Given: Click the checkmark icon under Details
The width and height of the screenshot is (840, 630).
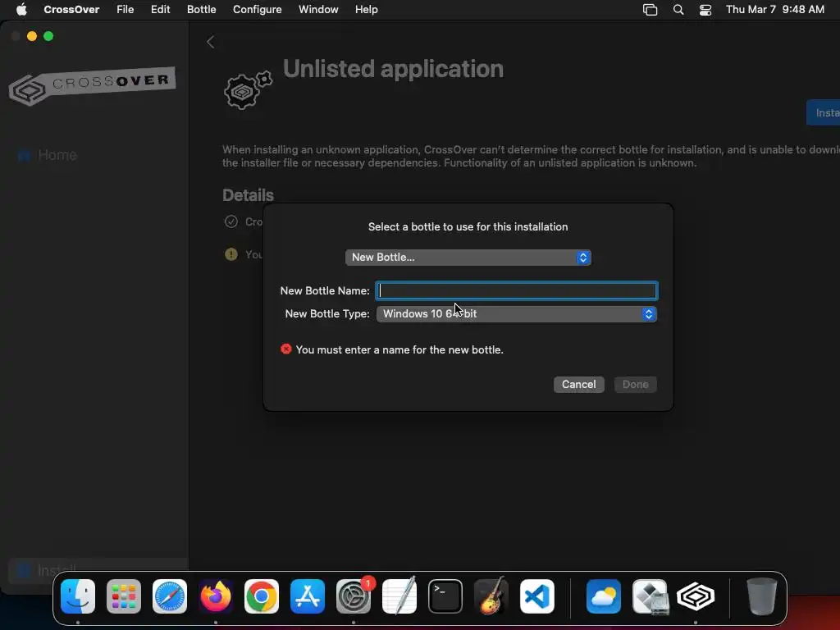Looking at the screenshot, I should pos(231,221).
